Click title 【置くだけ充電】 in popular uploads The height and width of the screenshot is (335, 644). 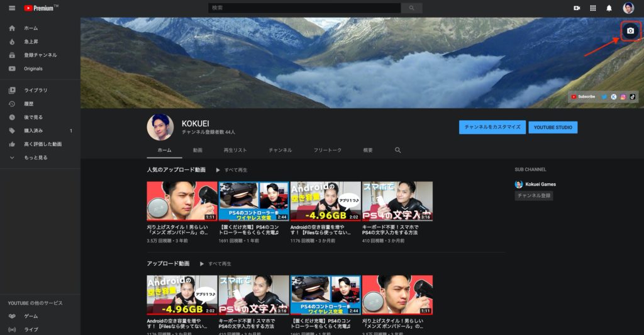point(249,230)
